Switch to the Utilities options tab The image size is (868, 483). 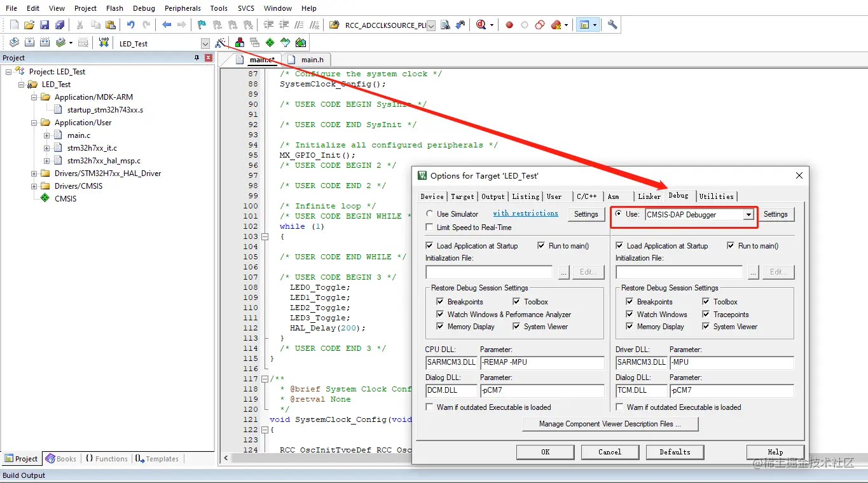(717, 196)
